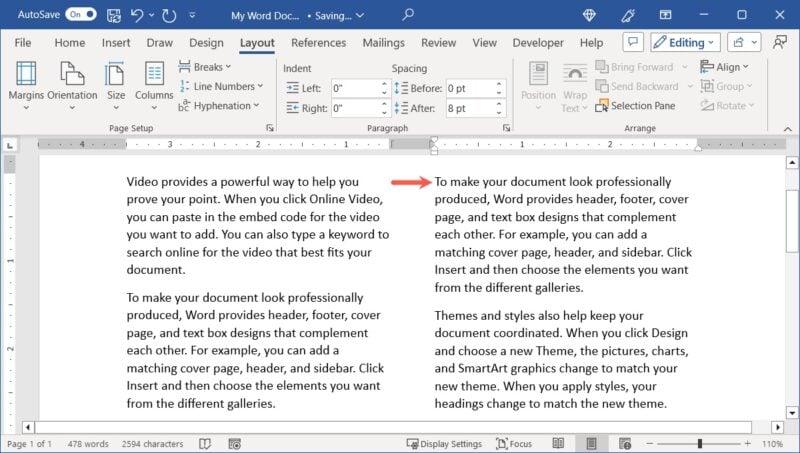800x453 pixels.
Task: Click the tab selector at ruler corner
Action: [10, 146]
